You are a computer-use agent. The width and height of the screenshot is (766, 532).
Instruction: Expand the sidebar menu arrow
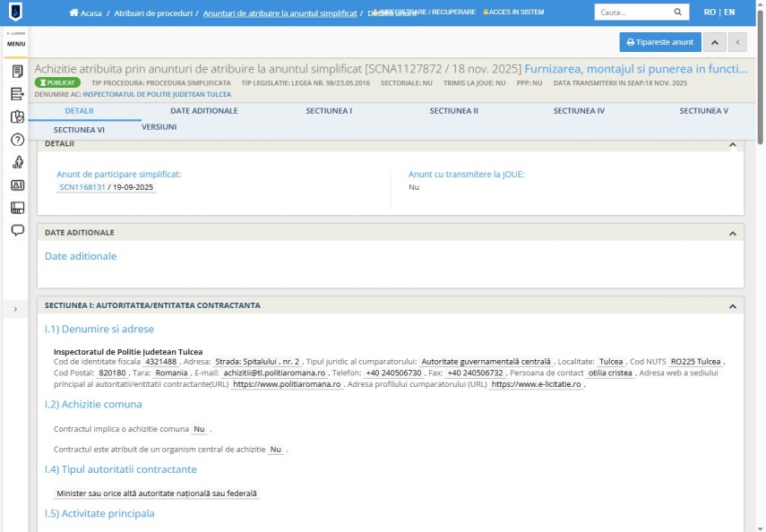point(14,309)
